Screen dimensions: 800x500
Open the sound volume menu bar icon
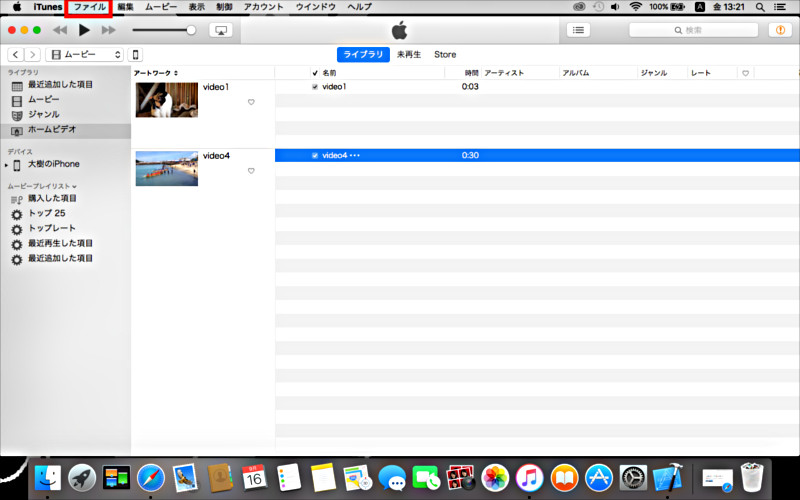tap(615, 7)
